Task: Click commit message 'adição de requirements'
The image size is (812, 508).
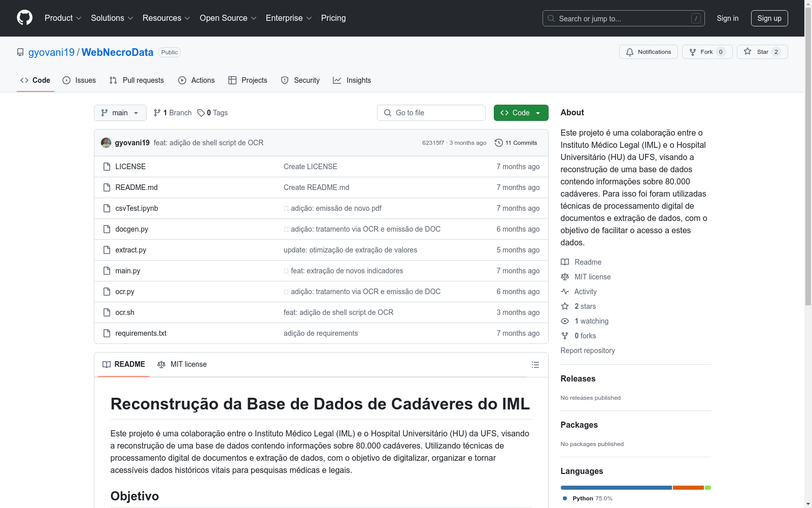Action: (x=321, y=333)
